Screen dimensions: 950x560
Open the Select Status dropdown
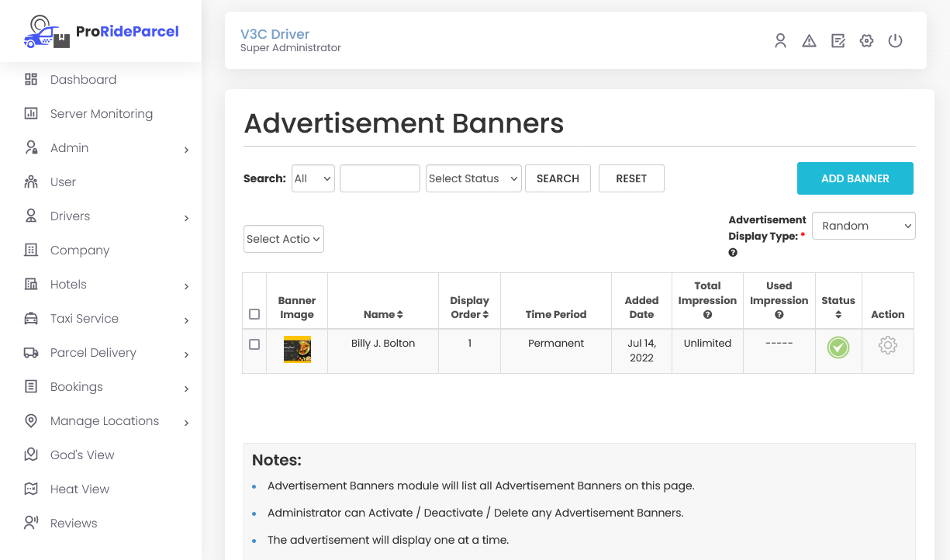473,178
